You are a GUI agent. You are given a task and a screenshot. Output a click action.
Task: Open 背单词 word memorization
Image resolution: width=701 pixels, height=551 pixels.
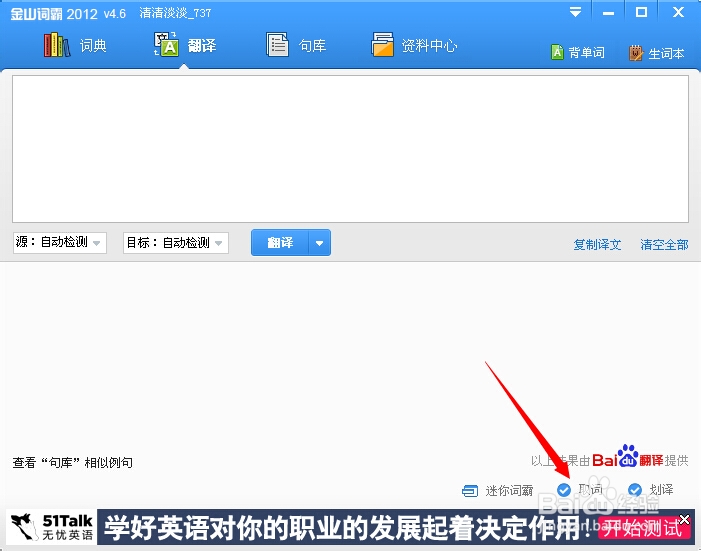pos(578,53)
